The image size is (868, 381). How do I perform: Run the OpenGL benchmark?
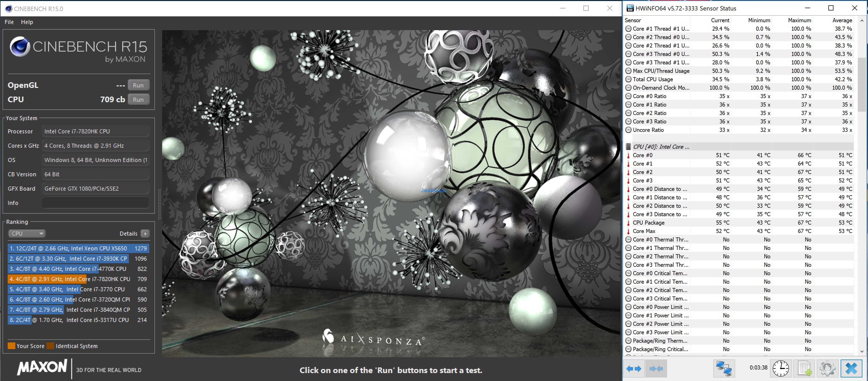pos(138,85)
